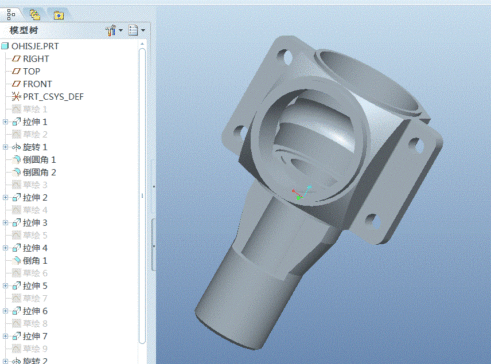Click the coordinate system triad on model
This screenshot has height=364, width=491.
click(301, 193)
